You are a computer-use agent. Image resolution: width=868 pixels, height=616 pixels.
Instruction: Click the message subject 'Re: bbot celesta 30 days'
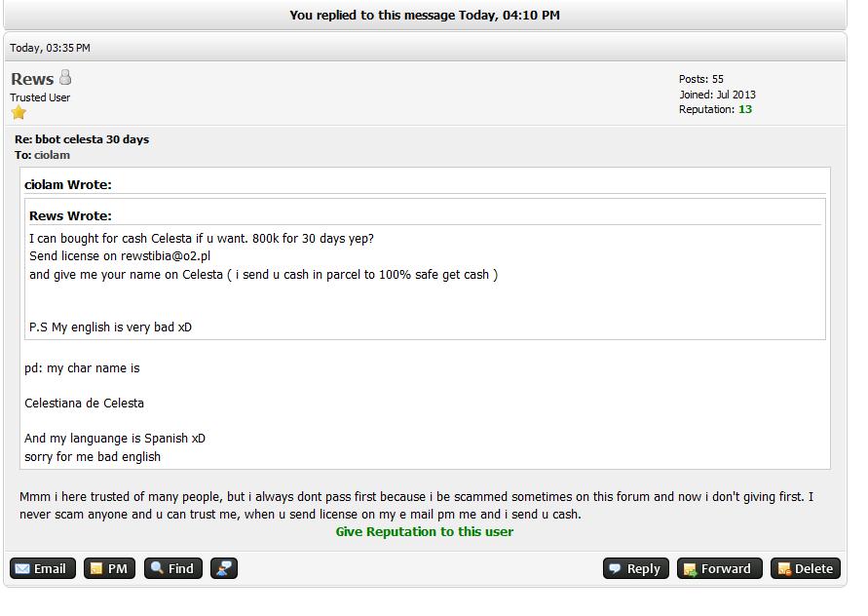pos(82,139)
